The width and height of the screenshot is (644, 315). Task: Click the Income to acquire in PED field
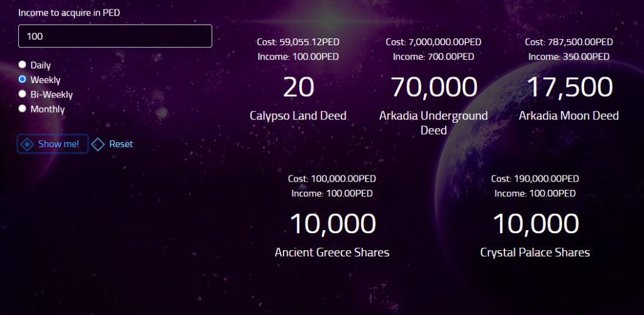coord(115,36)
